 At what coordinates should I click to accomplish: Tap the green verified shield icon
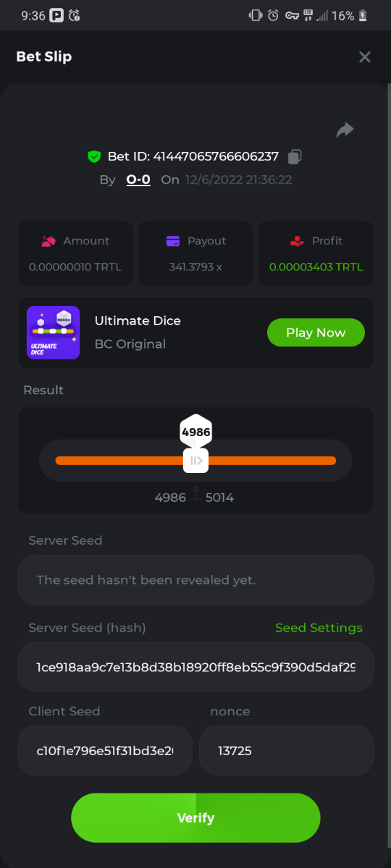coord(93,156)
